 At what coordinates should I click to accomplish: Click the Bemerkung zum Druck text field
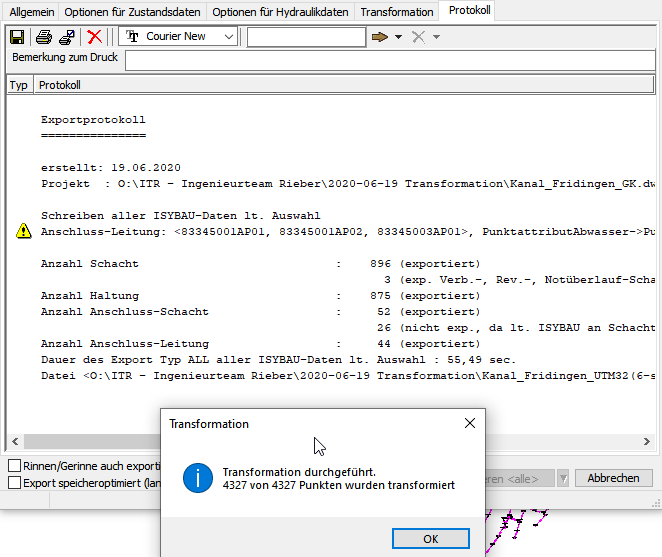point(390,60)
